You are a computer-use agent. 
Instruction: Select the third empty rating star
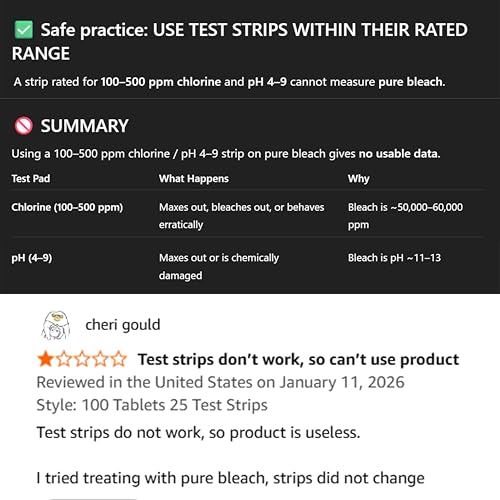click(x=82, y=359)
